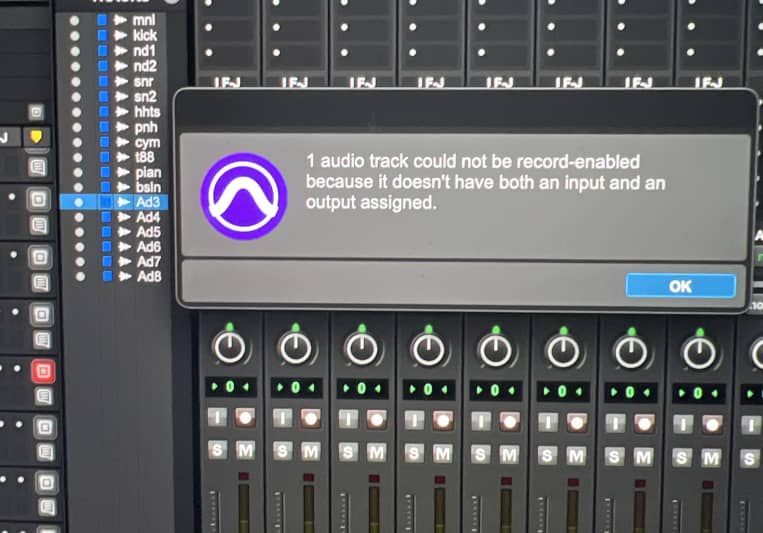The image size is (763, 533).
Task: Click the audio track type icon beside pnh
Action: [122, 127]
